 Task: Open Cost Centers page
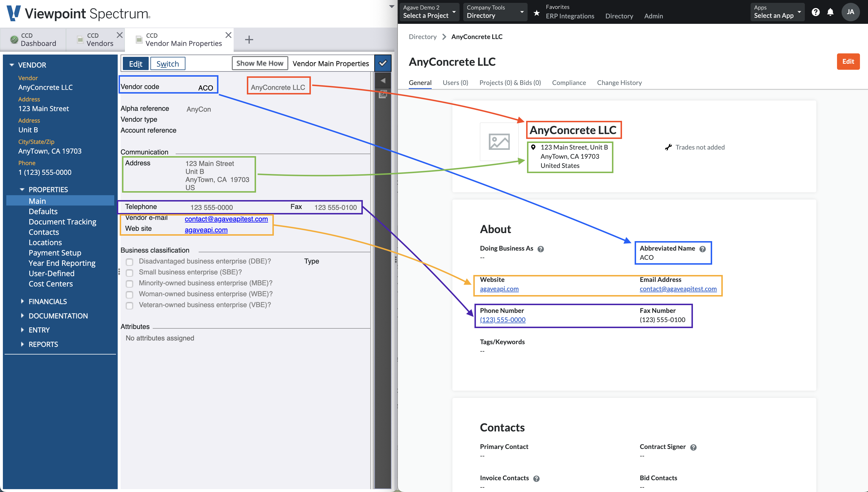click(x=51, y=284)
